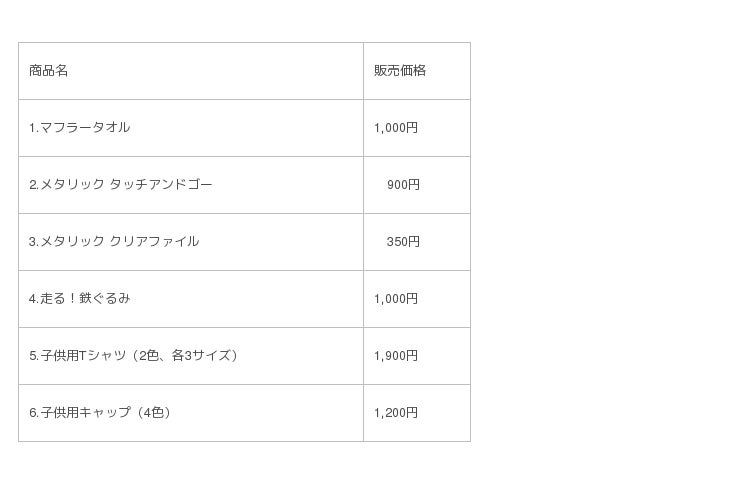Click メタリック in the タッチアンドゴー row
Image resolution: width=740 pixels, height=482 pixels.
coord(72,185)
